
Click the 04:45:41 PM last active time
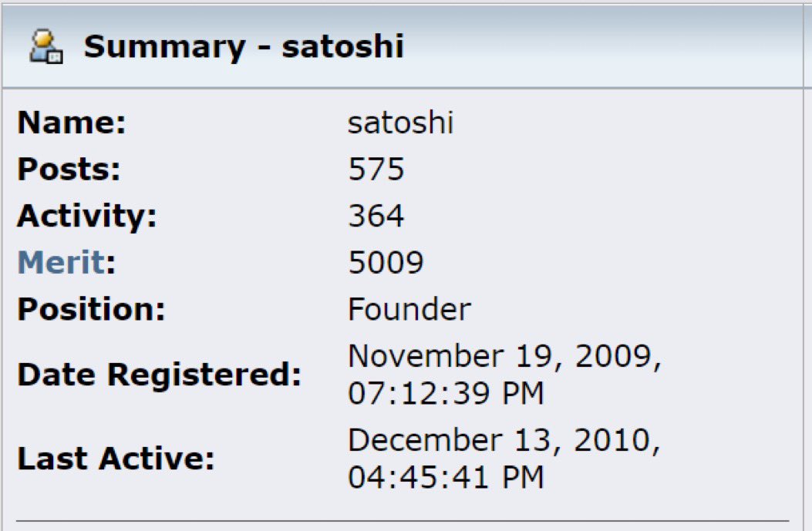[446, 478]
